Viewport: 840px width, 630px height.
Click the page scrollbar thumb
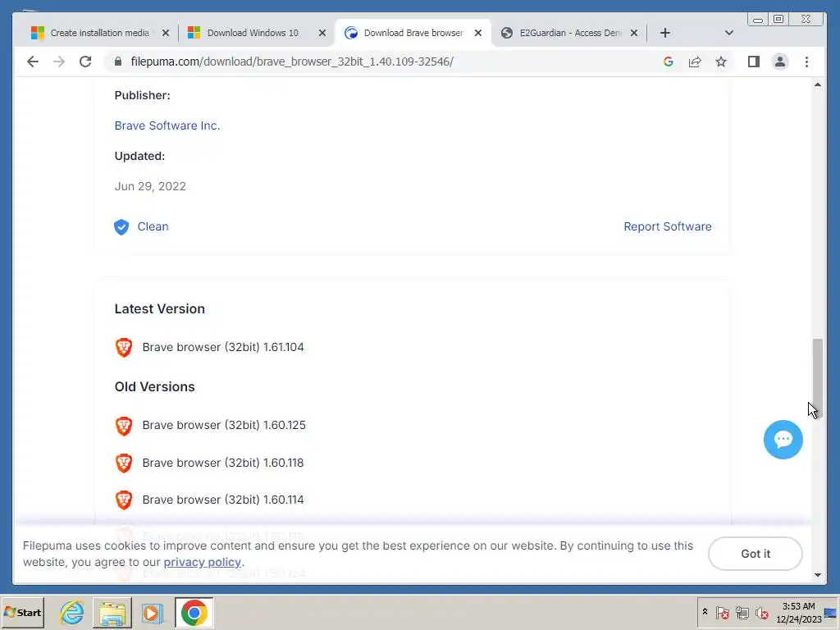click(x=817, y=377)
